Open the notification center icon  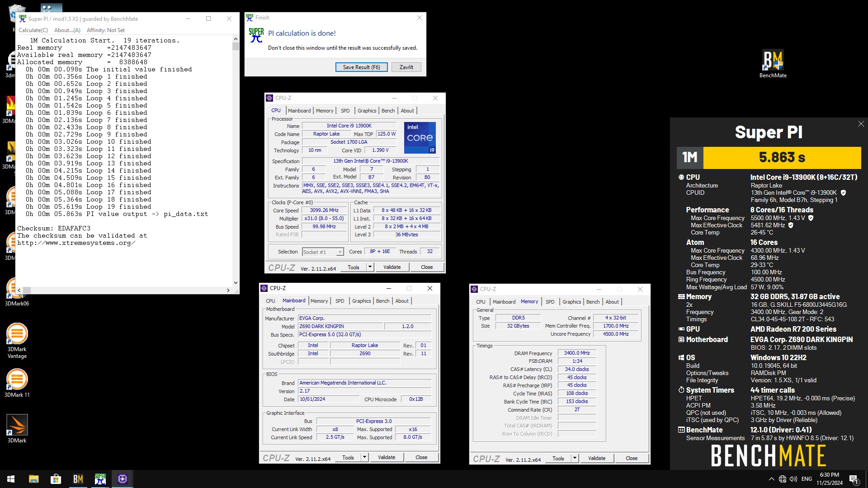pyautogui.click(x=854, y=479)
